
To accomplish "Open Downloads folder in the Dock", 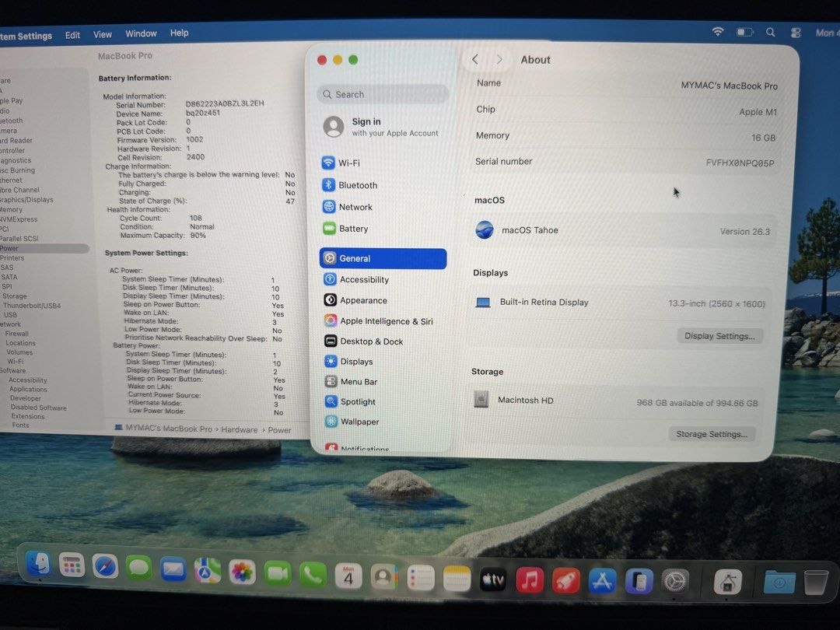I will pyautogui.click(x=779, y=583).
